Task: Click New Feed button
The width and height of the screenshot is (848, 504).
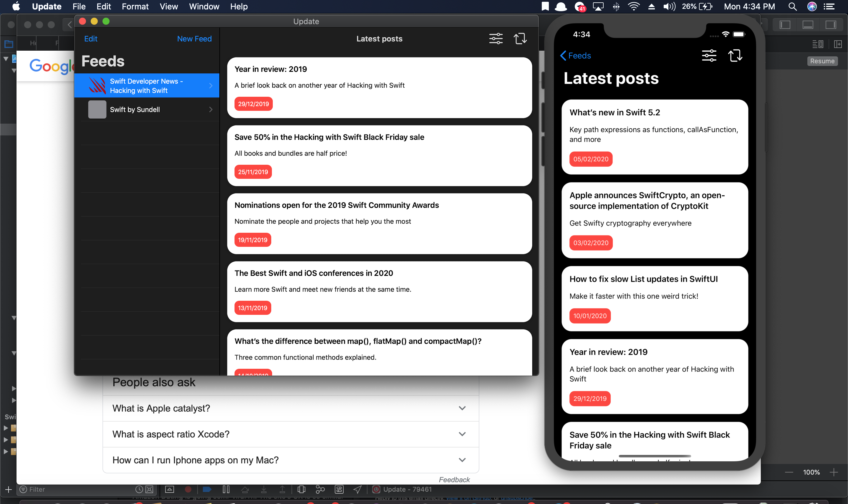Action: coord(194,39)
